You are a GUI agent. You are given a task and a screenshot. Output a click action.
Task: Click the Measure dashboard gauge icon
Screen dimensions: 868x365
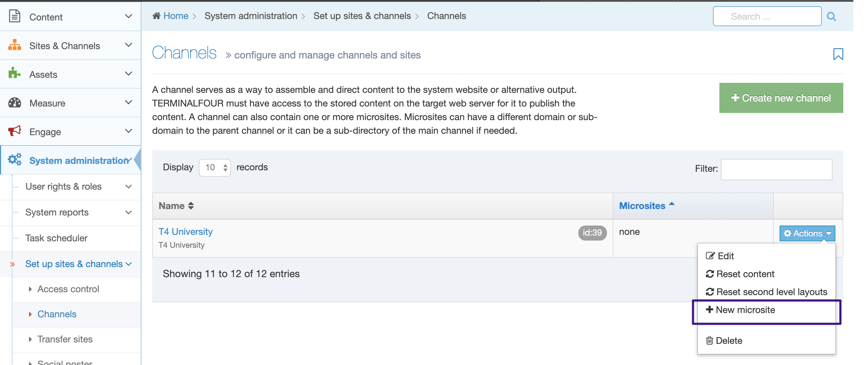[x=14, y=103]
